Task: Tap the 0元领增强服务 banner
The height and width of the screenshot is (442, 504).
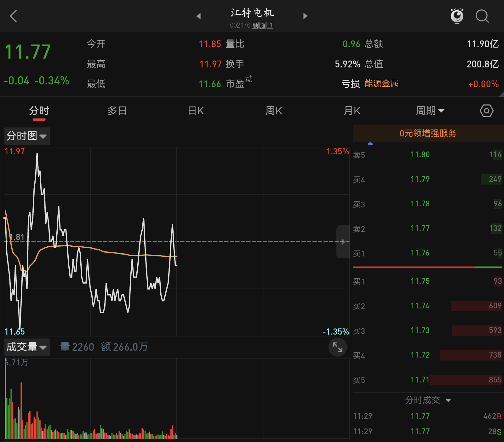Action: (428, 133)
